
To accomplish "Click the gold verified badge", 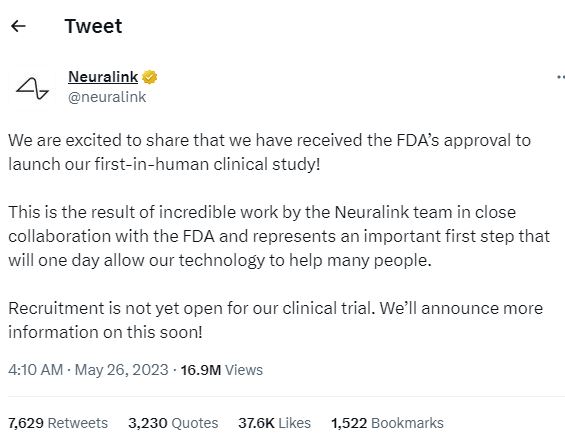I will [150, 77].
